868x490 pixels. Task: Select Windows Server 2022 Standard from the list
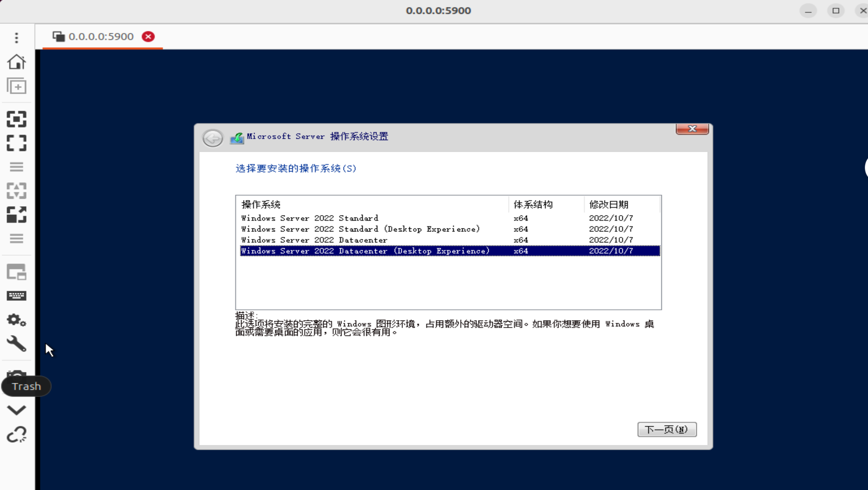tap(309, 218)
